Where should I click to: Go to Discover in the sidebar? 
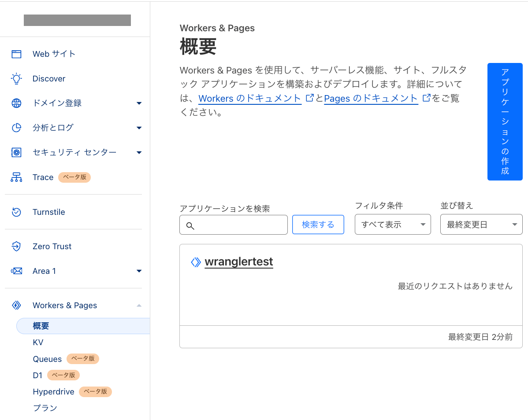point(49,79)
